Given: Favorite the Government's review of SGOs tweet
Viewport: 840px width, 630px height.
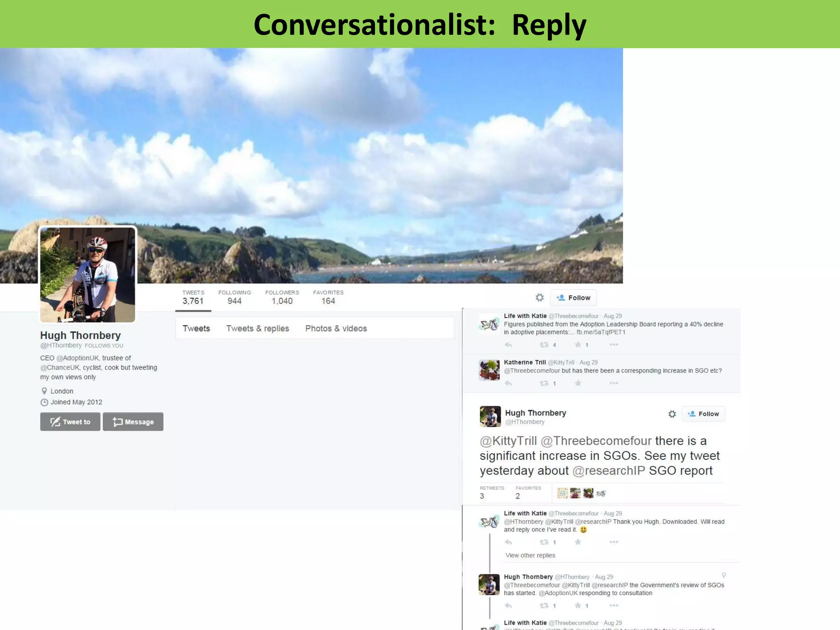Looking at the screenshot, I should click(x=577, y=605).
